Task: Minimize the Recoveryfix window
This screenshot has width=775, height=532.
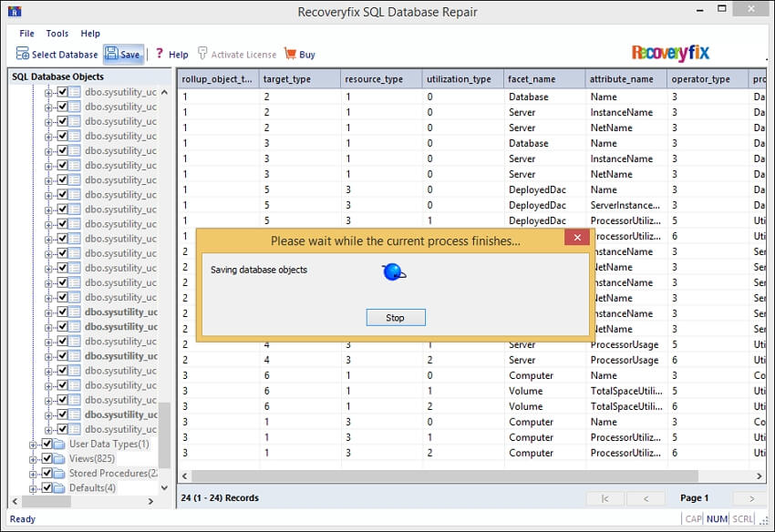Action: tap(700, 10)
